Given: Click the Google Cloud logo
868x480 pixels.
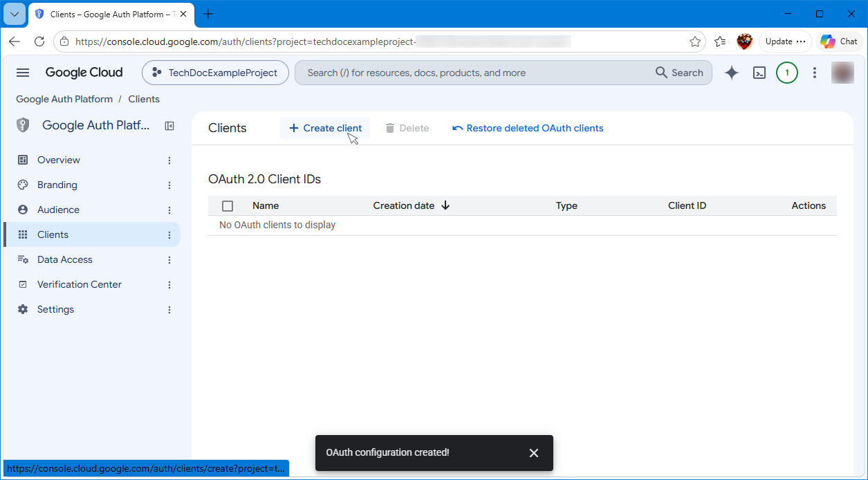Looking at the screenshot, I should (84, 73).
